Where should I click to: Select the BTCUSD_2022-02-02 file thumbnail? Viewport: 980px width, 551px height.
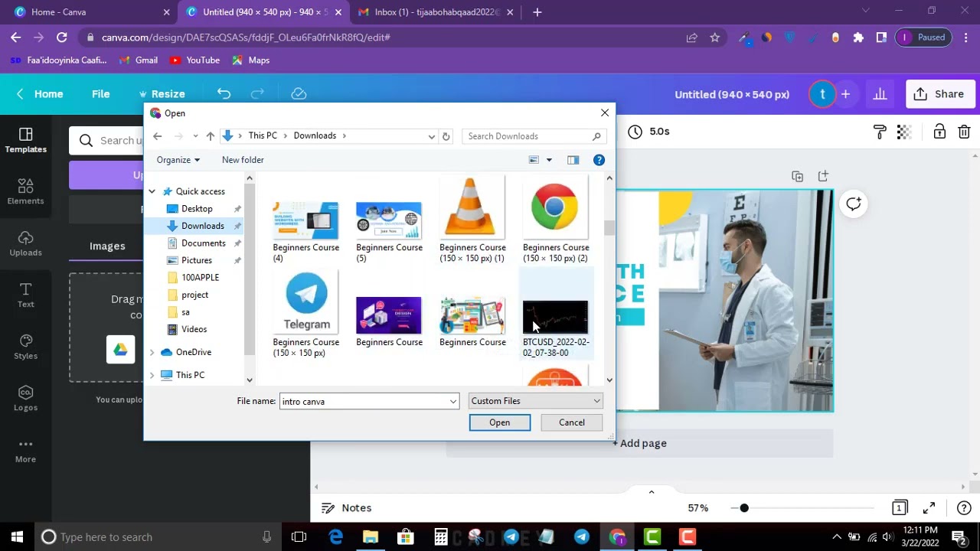555,318
